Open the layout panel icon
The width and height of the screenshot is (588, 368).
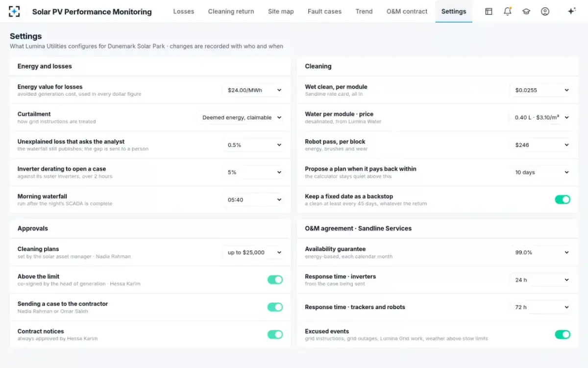[489, 11]
